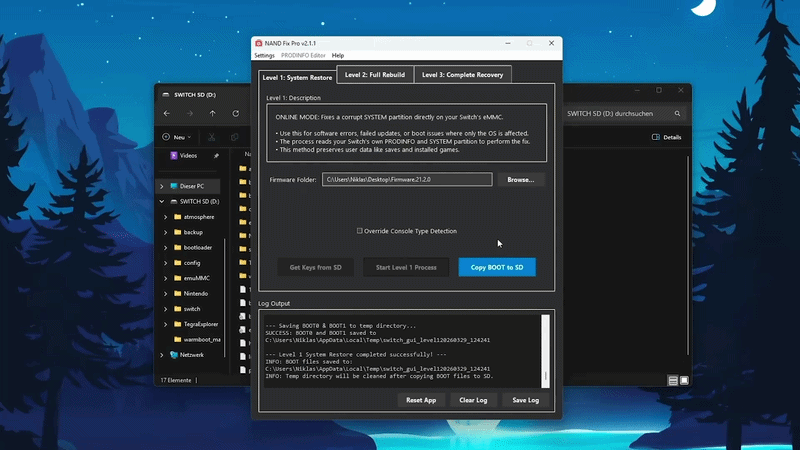800x450 pixels.
Task: Click the Browse... button
Action: click(520, 180)
